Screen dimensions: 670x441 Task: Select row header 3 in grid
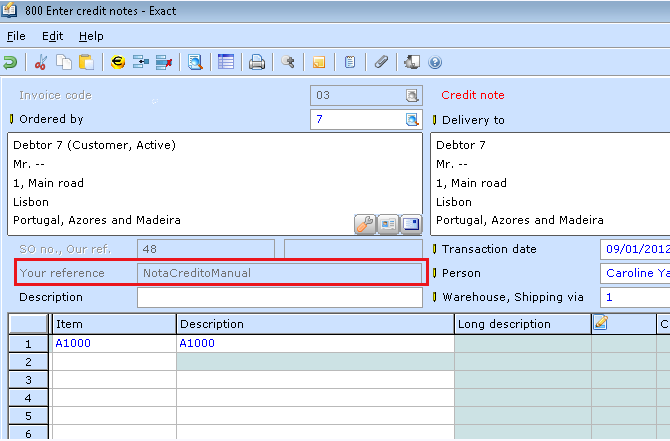click(28, 379)
